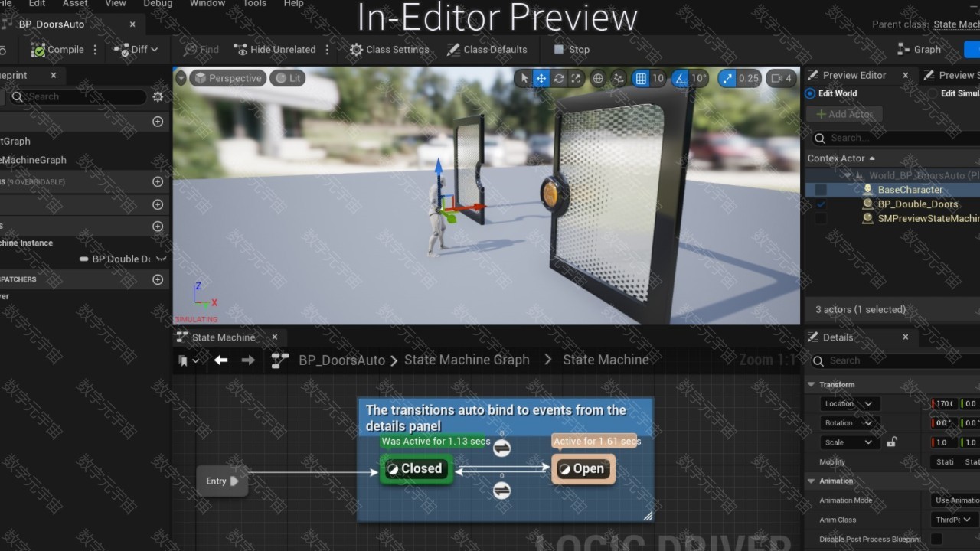This screenshot has height=551, width=980.
Task: Open the Lit view mode dropdown
Action: coord(288,78)
